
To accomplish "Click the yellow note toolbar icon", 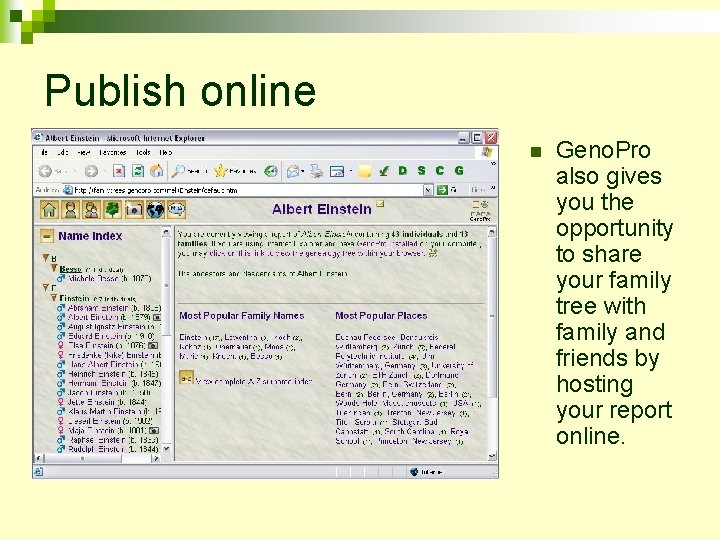I will (365, 172).
